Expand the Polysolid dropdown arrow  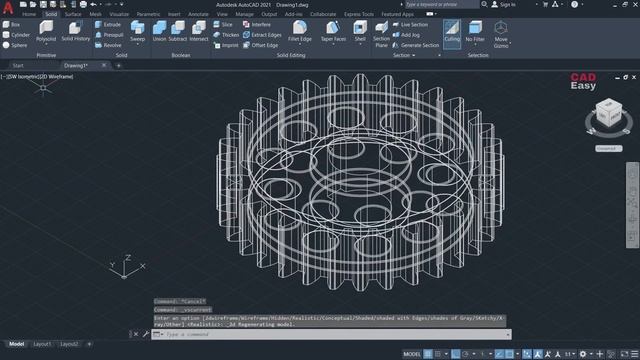point(46,44)
